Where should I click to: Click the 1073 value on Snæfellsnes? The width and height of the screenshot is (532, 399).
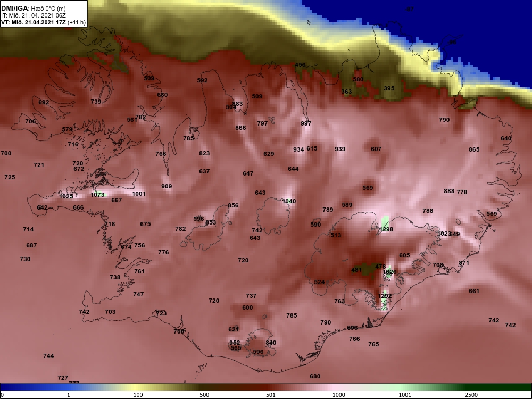click(98, 194)
